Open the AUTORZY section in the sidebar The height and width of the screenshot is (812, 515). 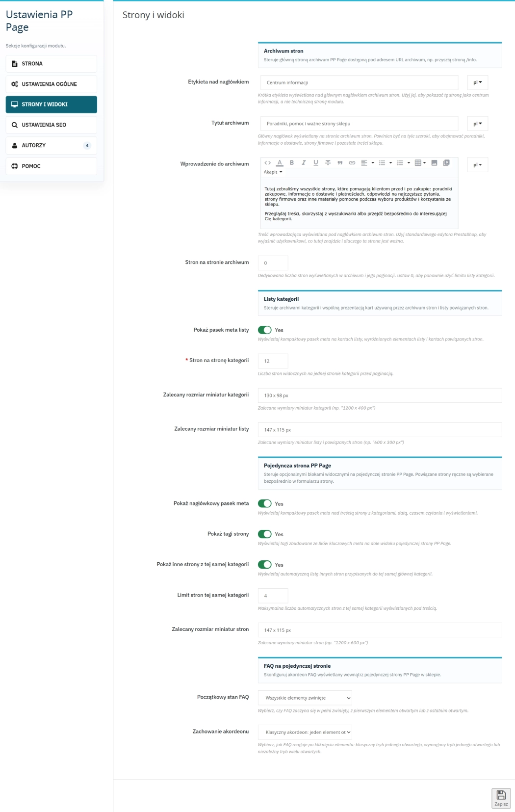coord(51,145)
